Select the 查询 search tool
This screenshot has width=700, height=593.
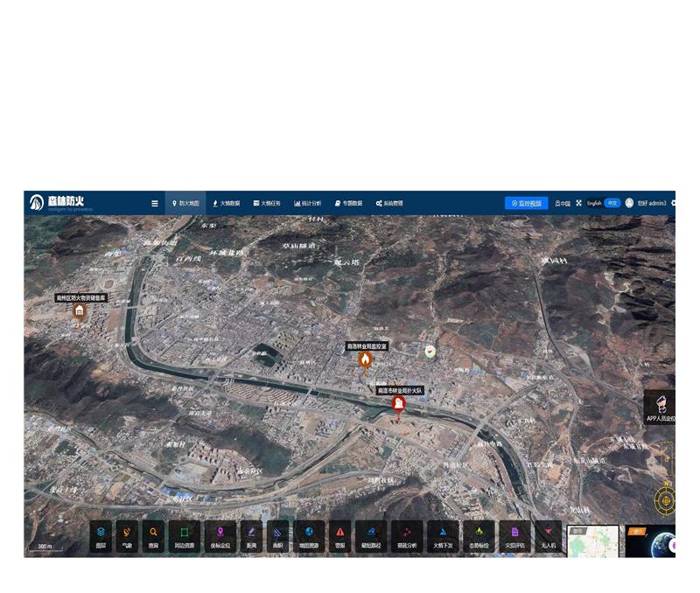154,534
